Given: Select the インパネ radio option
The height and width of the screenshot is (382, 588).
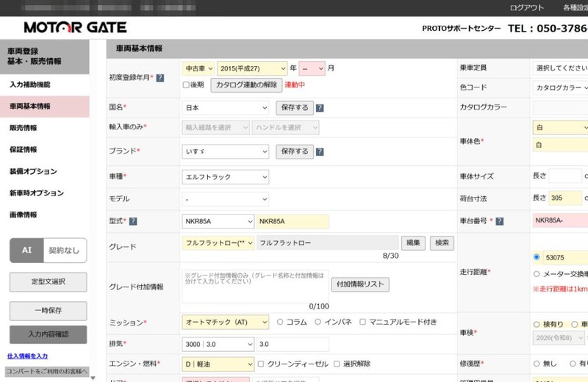Looking at the screenshot, I should pos(318,322).
